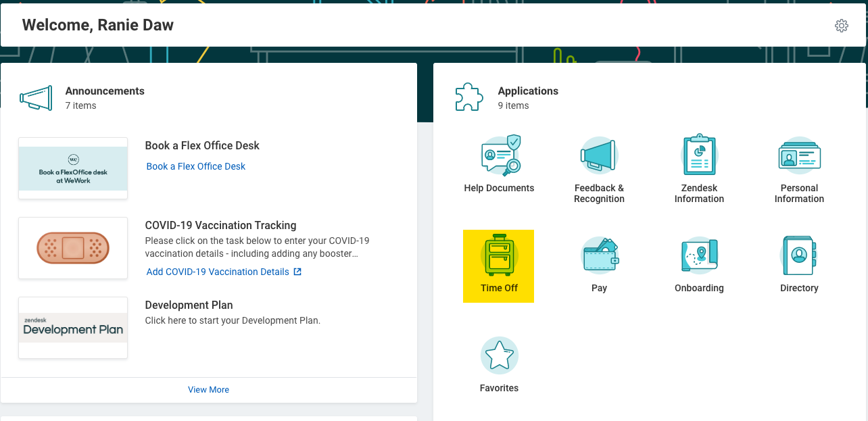Viewport: 868px width, 421px height.
Task: Click the band-aid vaccination thumbnail
Action: [72, 248]
